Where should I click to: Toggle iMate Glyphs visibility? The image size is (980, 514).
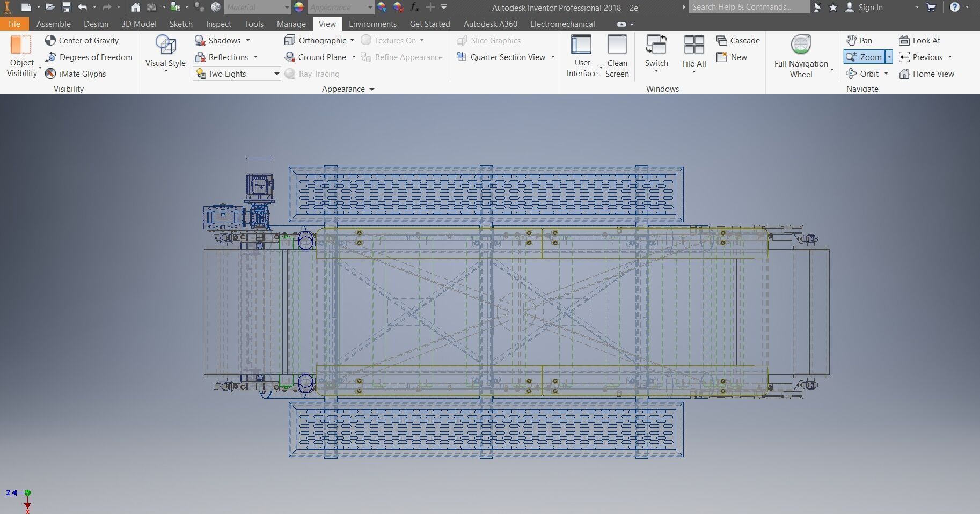[76, 74]
